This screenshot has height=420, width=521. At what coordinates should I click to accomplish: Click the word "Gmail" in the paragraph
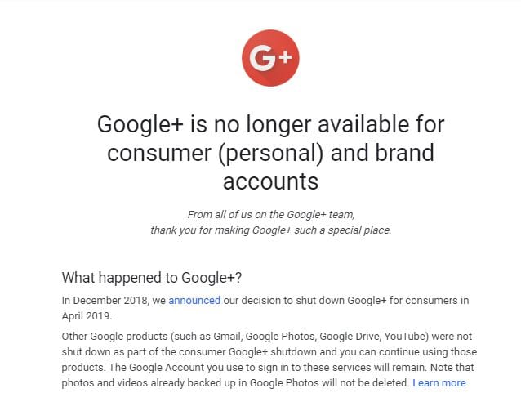point(228,336)
